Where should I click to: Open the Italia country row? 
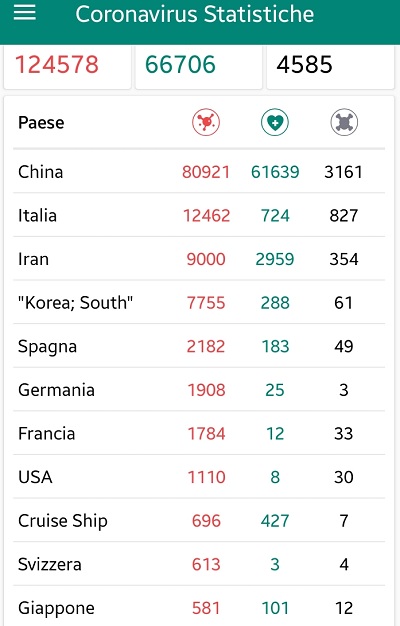point(199,215)
